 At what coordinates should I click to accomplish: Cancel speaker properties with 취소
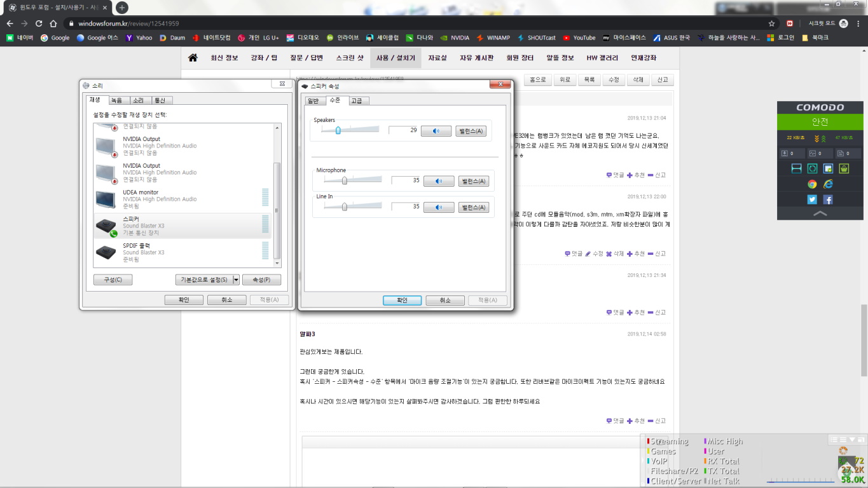pos(445,301)
